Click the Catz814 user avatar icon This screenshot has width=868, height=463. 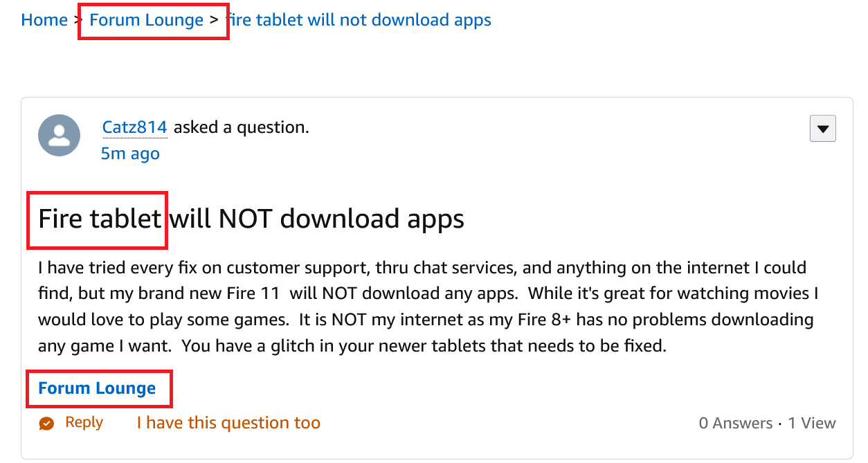(60, 136)
